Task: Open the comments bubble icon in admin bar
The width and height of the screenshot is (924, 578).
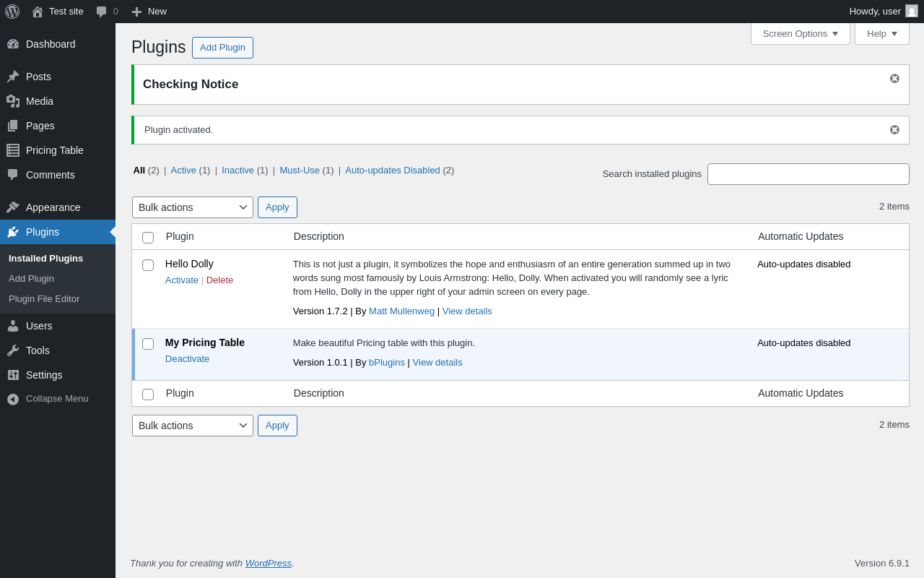Action: coord(102,12)
